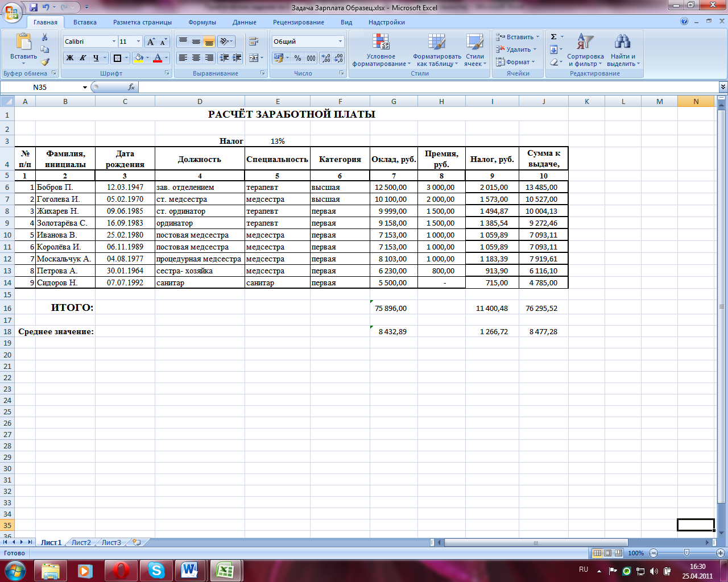Expand the borders dropdown arrow

click(x=126, y=58)
